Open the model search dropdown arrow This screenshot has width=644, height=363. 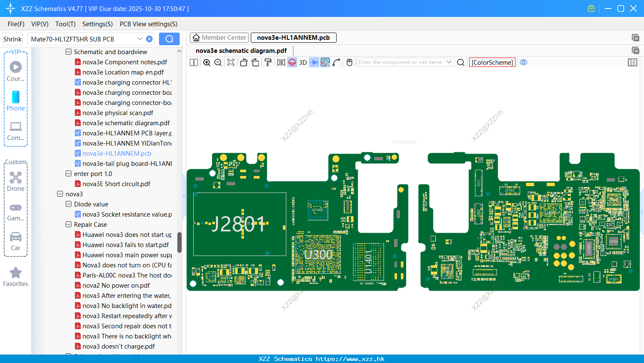pos(140,39)
